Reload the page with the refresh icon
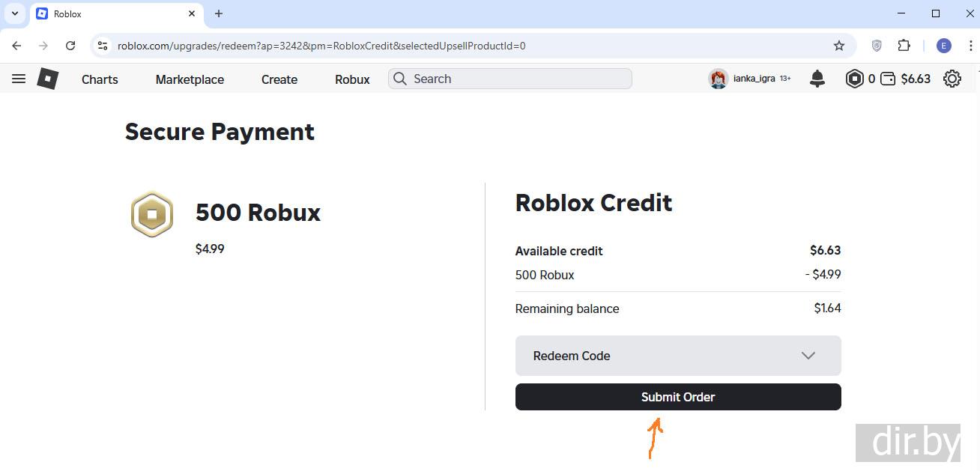Image resolution: width=980 pixels, height=471 pixels. (70, 46)
